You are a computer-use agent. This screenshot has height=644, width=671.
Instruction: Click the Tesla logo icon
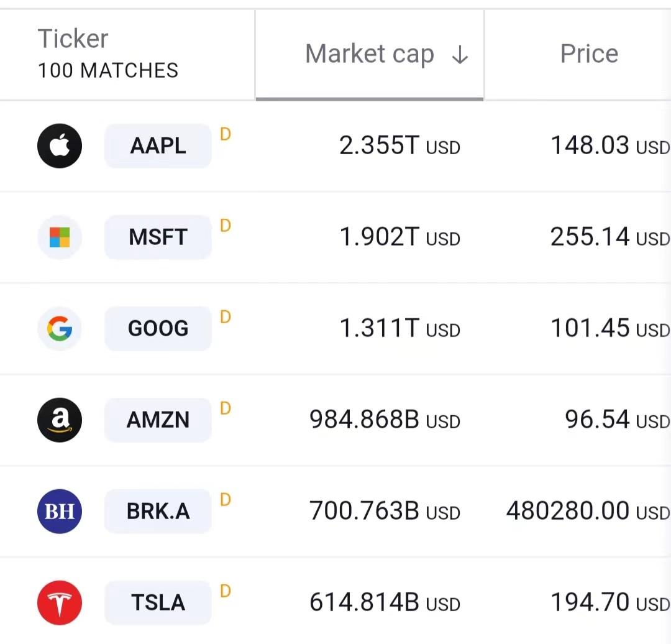tap(60, 602)
